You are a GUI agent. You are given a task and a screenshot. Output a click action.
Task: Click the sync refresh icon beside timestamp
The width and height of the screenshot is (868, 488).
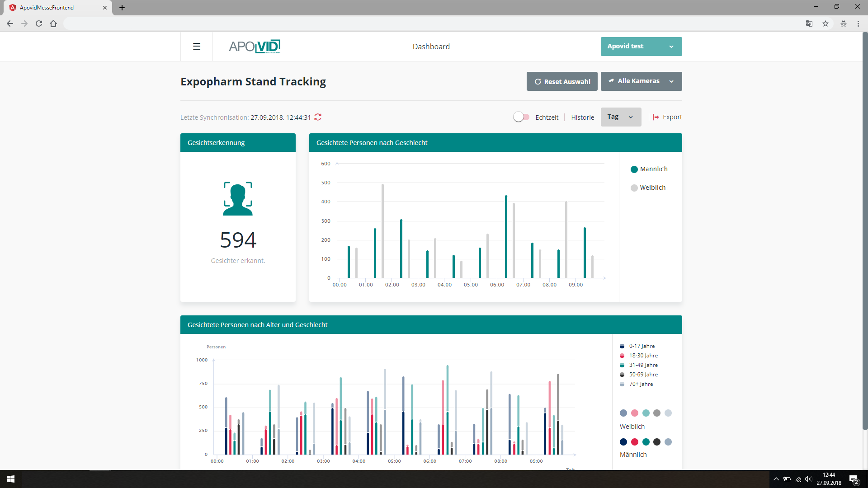click(x=318, y=117)
